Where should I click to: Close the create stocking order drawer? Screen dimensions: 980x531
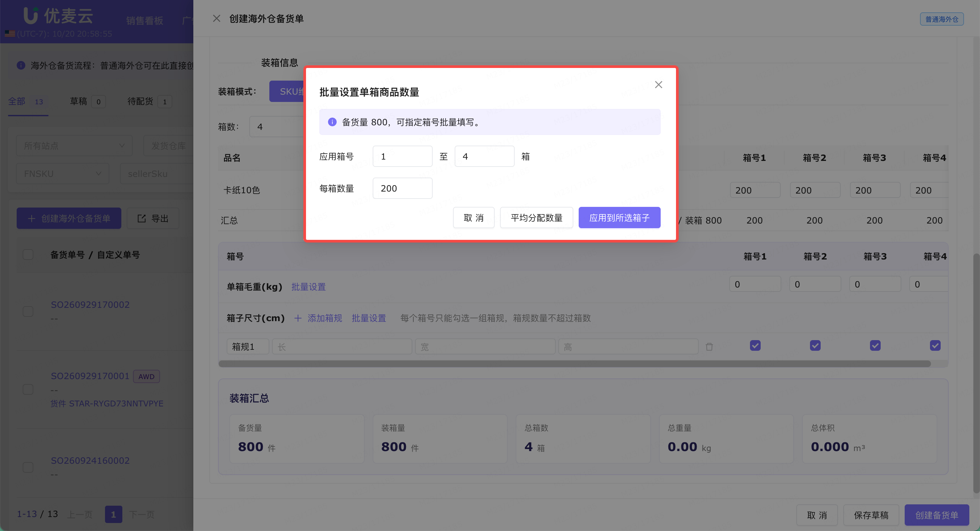click(216, 19)
